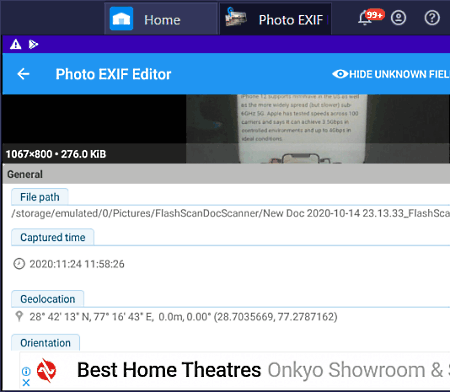
Task: Toggle Hide Unknown Fields eye button
Action: [391, 74]
